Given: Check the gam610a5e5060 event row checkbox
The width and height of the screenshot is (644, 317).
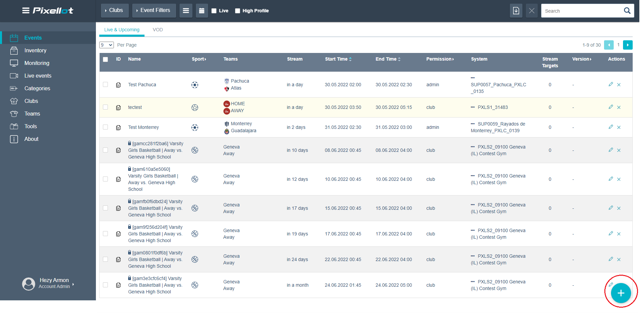Looking at the screenshot, I should pyautogui.click(x=106, y=179).
